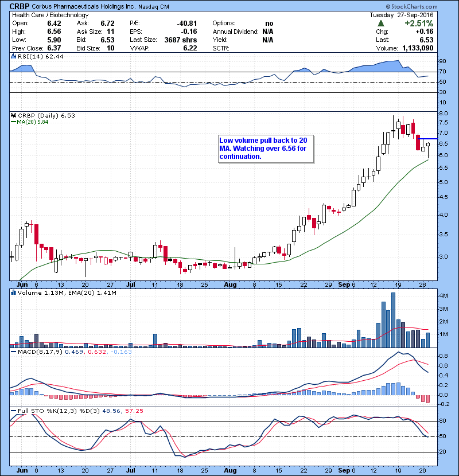Click the Aug label on price chart axis
The height and width of the screenshot is (476, 459).
tap(230, 285)
